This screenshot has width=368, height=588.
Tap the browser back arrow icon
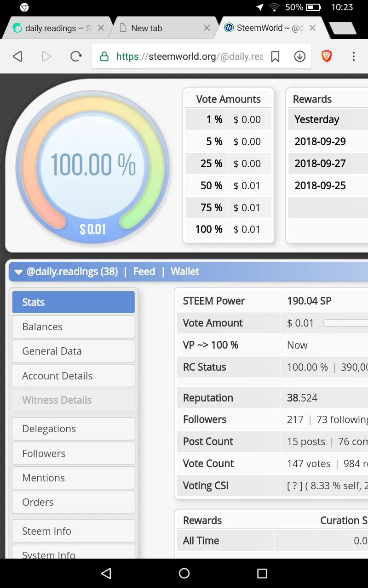click(x=17, y=57)
